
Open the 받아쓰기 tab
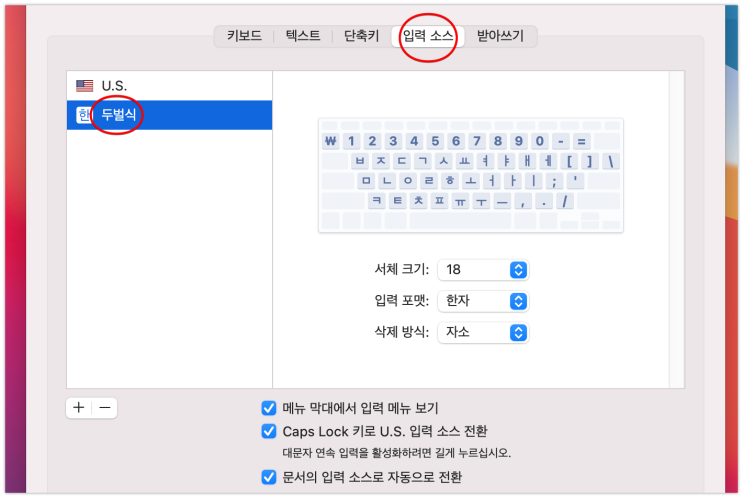click(500, 36)
